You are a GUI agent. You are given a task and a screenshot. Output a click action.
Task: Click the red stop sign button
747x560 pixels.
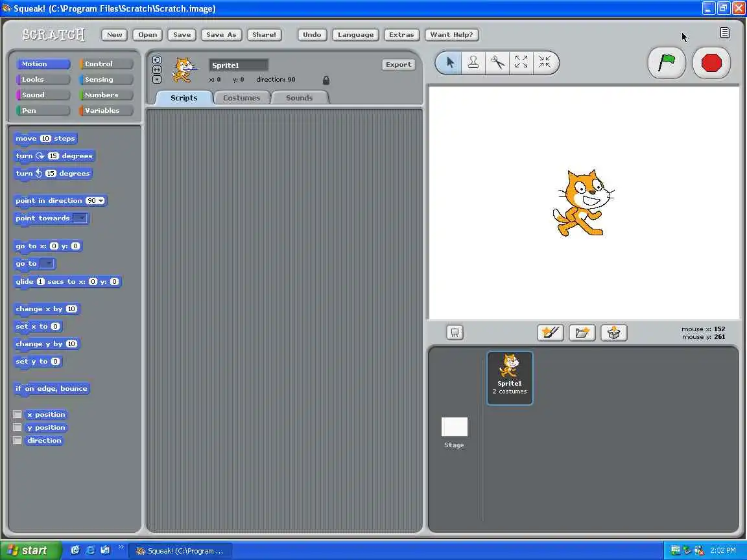coord(711,62)
